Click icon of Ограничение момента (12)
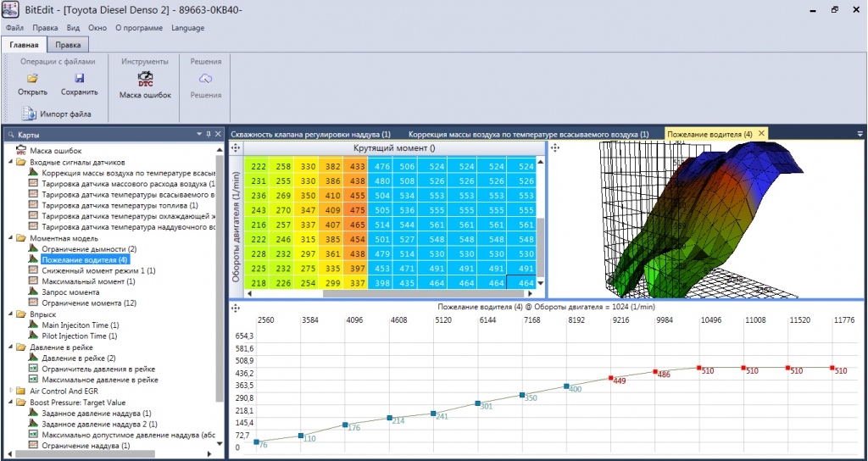The height and width of the screenshot is (461, 868). coord(33,303)
